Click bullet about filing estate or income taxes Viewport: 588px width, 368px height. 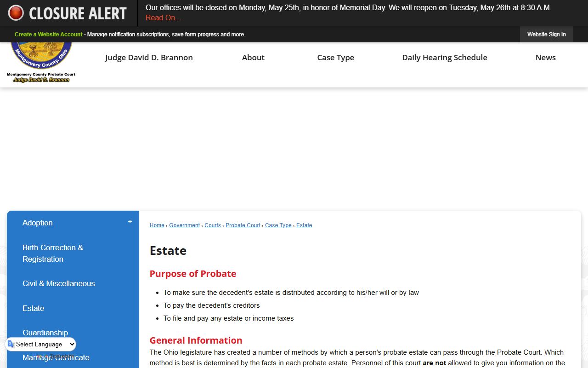pos(229,318)
